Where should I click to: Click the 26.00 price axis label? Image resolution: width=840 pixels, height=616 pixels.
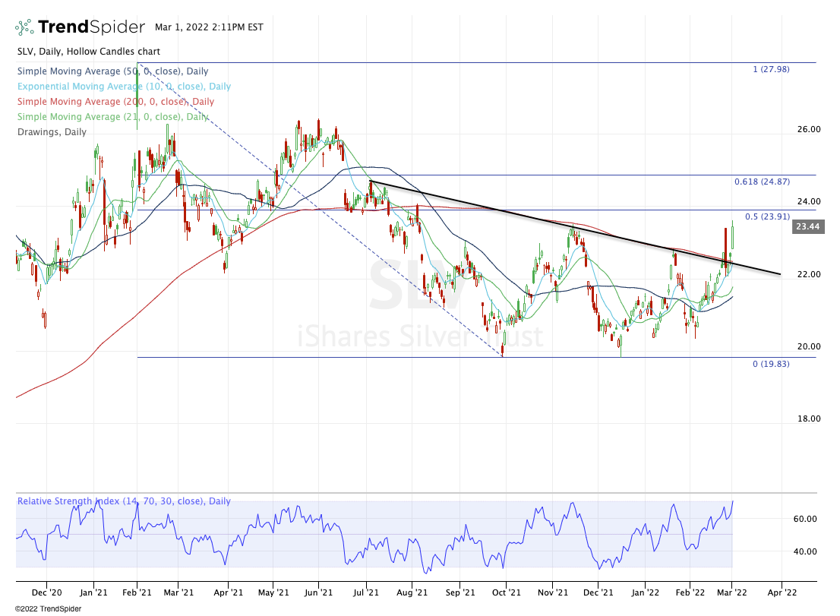808,129
